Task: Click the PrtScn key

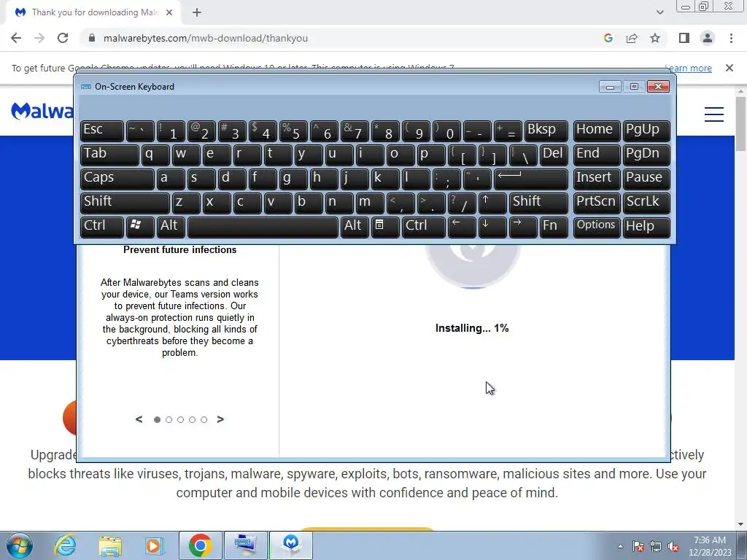Action: 597,203
